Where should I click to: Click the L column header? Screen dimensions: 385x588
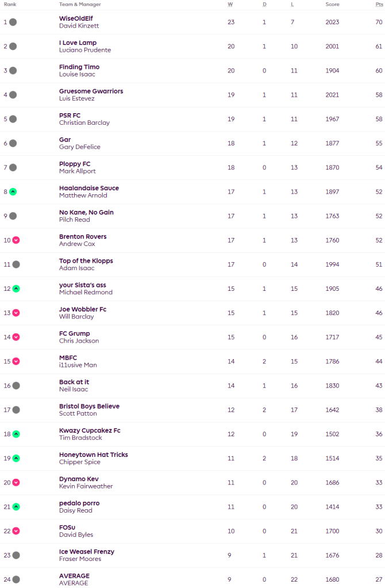pyautogui.click(x=293, y=4)
